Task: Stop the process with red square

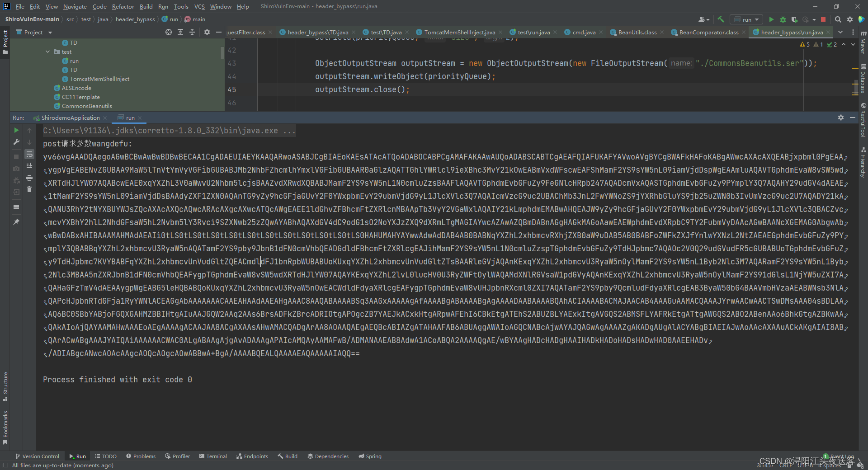Action: click(x=823, y=19)
